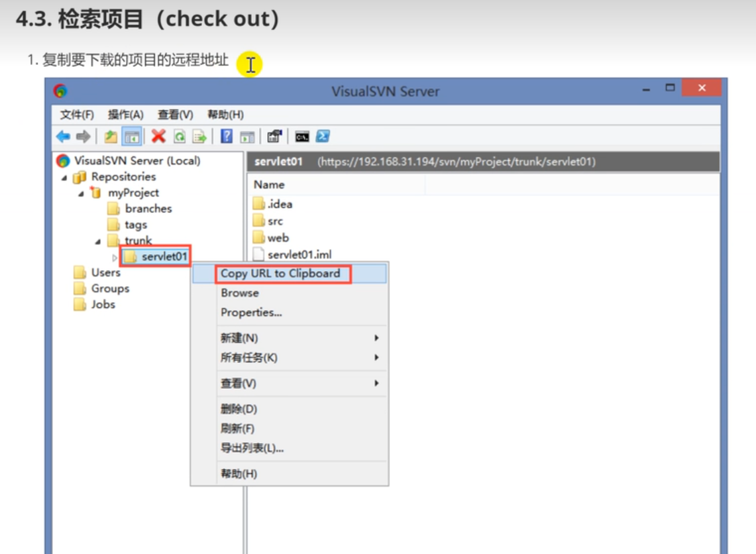
Task: Click the Name column header
Action: (x=337, y=185)
